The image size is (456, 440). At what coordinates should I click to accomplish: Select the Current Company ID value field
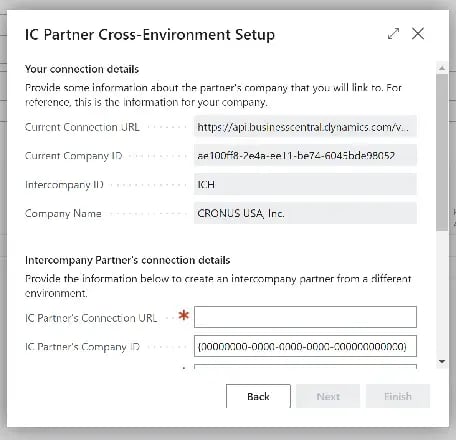pyautogui.click(x=305, y=156)
